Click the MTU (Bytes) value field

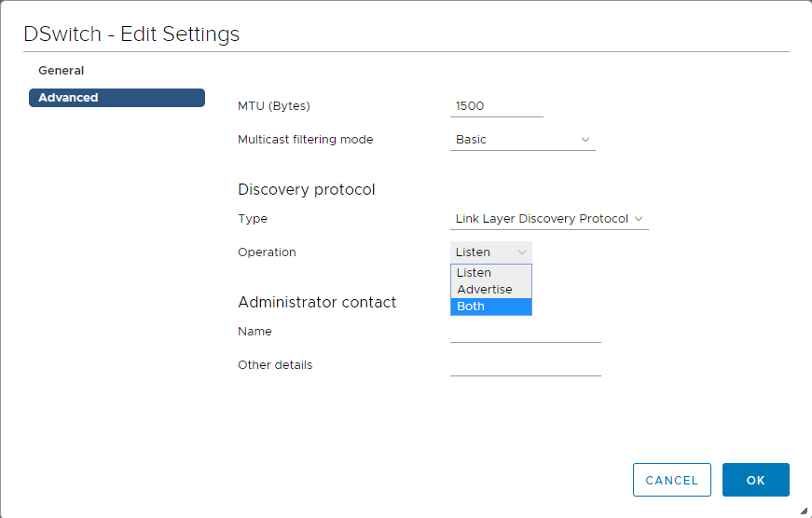496,106
